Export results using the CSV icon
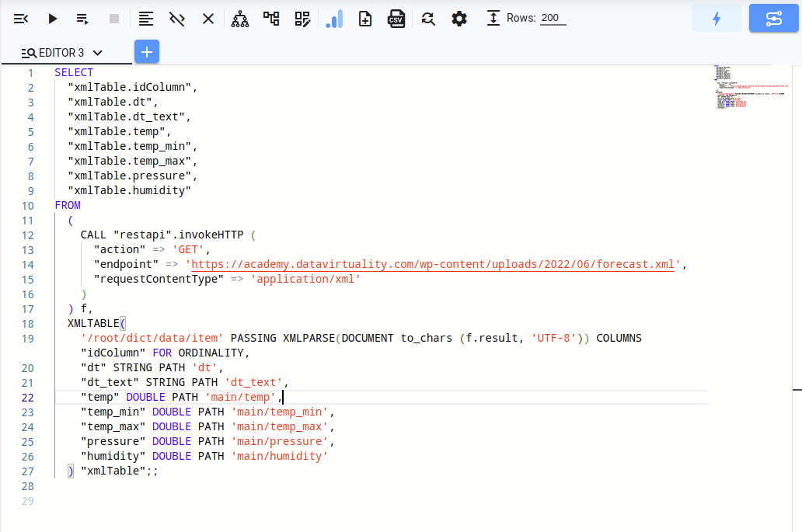This screenshot has height=532, width=802. pyautogui.click(x=396, y=19)
